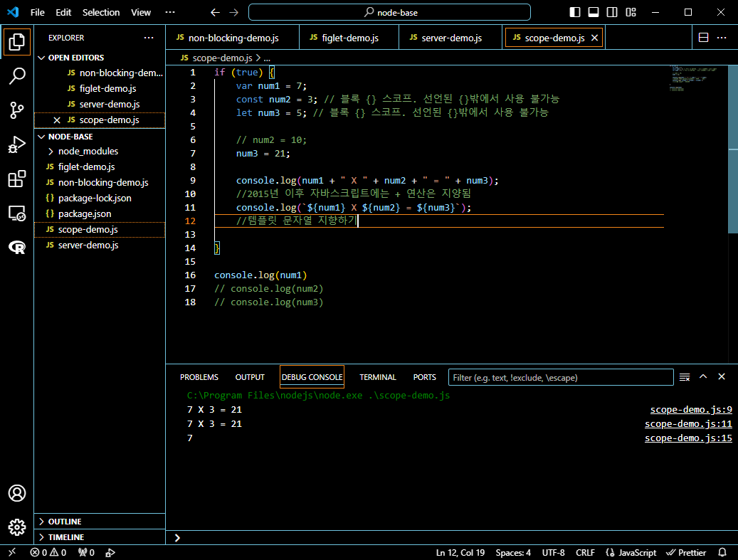
Task: Split the editor right
Action: (704, 38)
